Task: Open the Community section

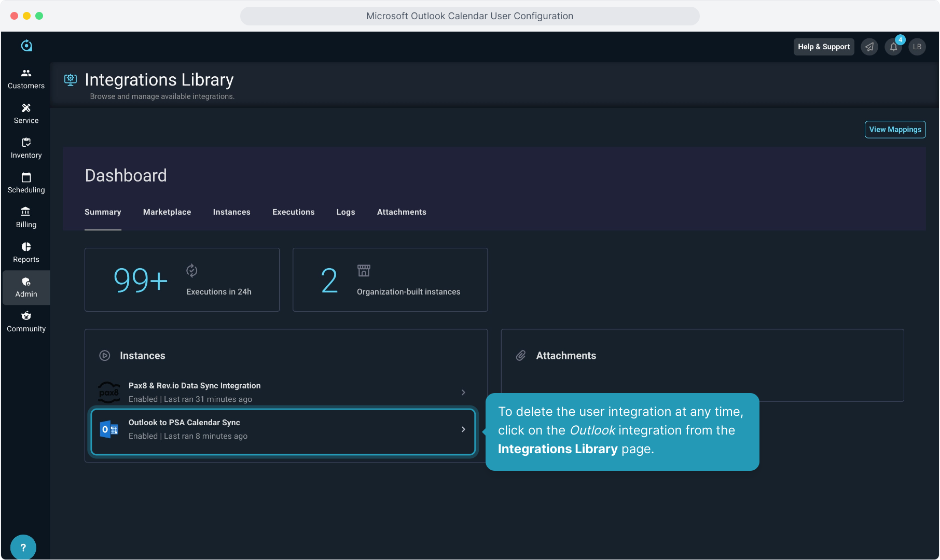Action: click(26, 322)
